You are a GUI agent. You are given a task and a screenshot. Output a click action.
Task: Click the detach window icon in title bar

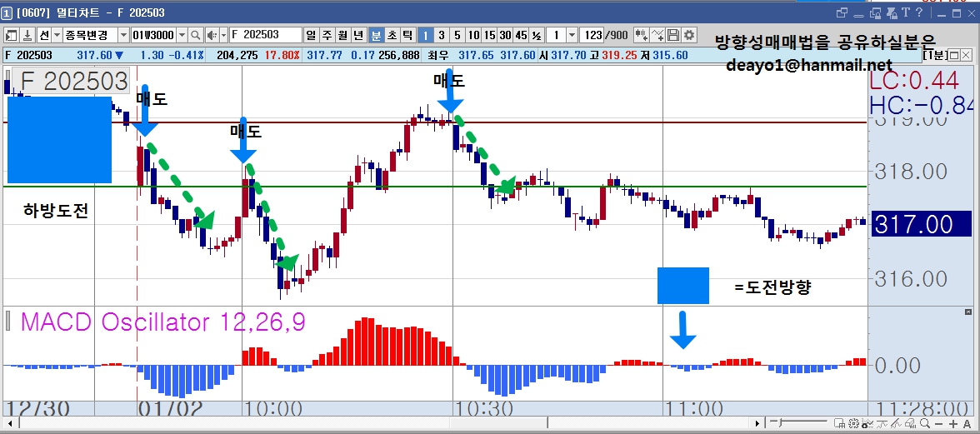(842, 12)
